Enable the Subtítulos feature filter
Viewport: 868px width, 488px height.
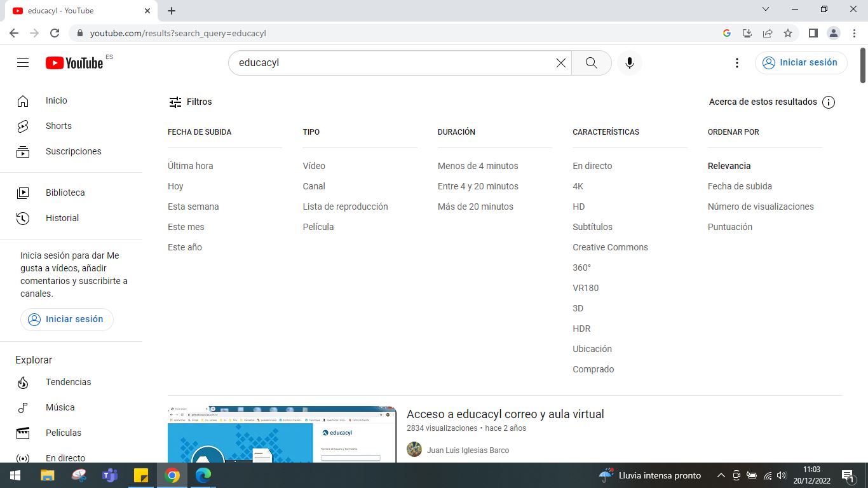pos(592,227)
